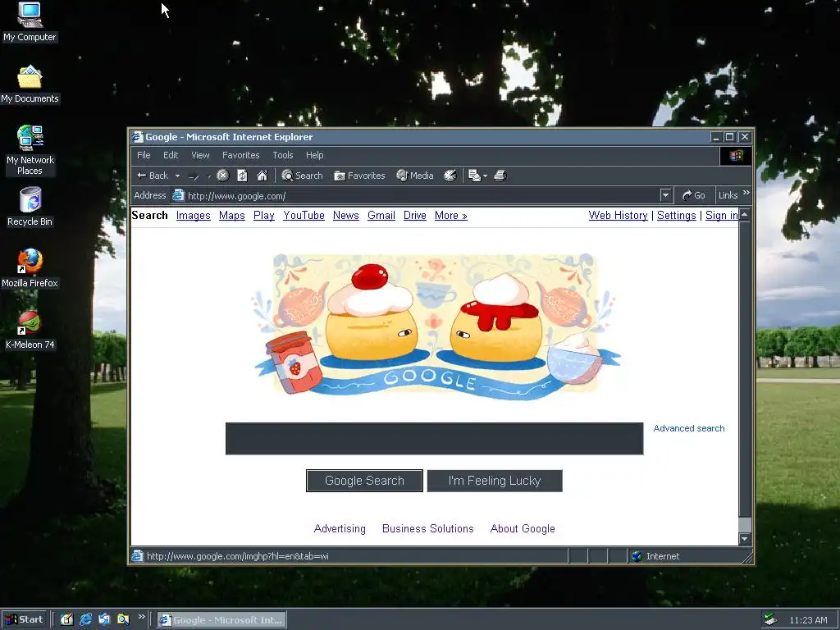The height and width of the screenshot is (630, 840).
Task: Open the Start menu
Action: click(24, 619)
